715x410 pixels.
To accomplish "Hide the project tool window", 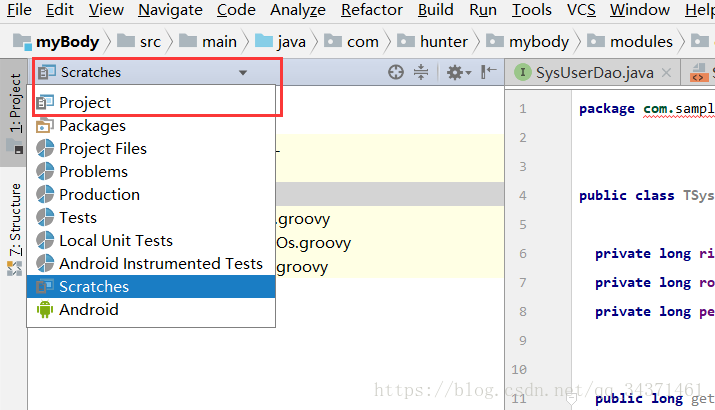I will pyautogui.click(x=489, y=72).
